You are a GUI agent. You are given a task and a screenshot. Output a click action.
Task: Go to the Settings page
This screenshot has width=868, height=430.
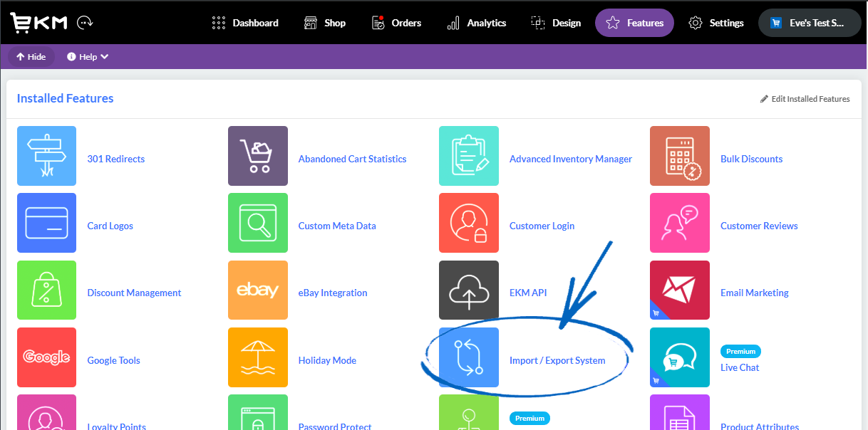715,23
